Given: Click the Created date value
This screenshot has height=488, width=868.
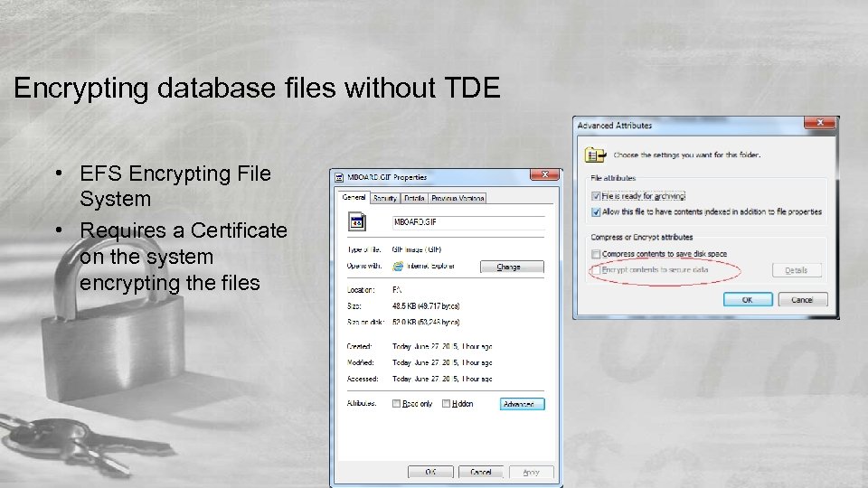Looking at the screenshot, I should (442, 346).
